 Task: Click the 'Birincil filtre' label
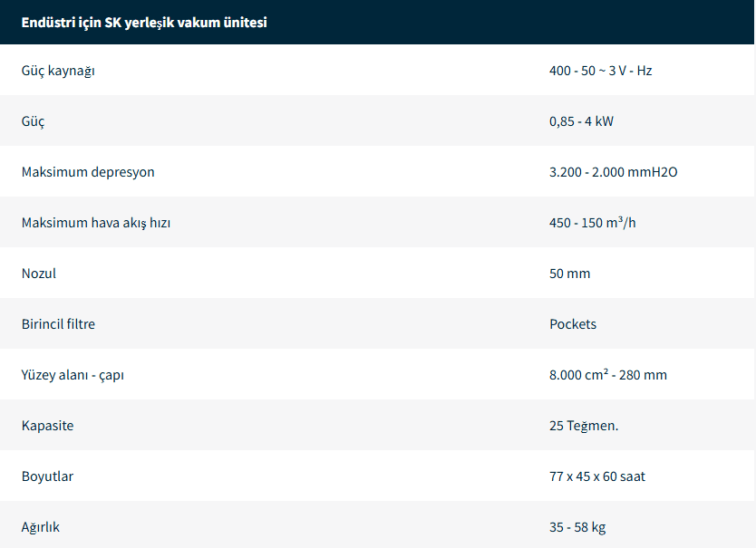[58, 324]
